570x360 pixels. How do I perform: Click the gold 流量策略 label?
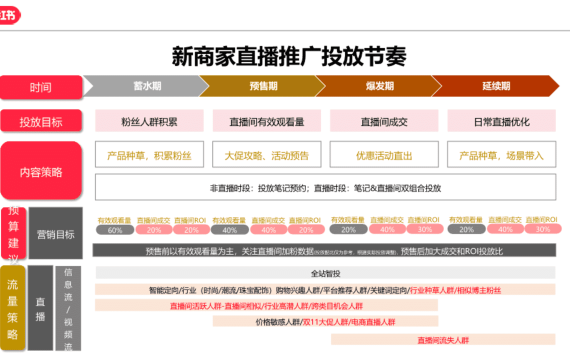13,308
